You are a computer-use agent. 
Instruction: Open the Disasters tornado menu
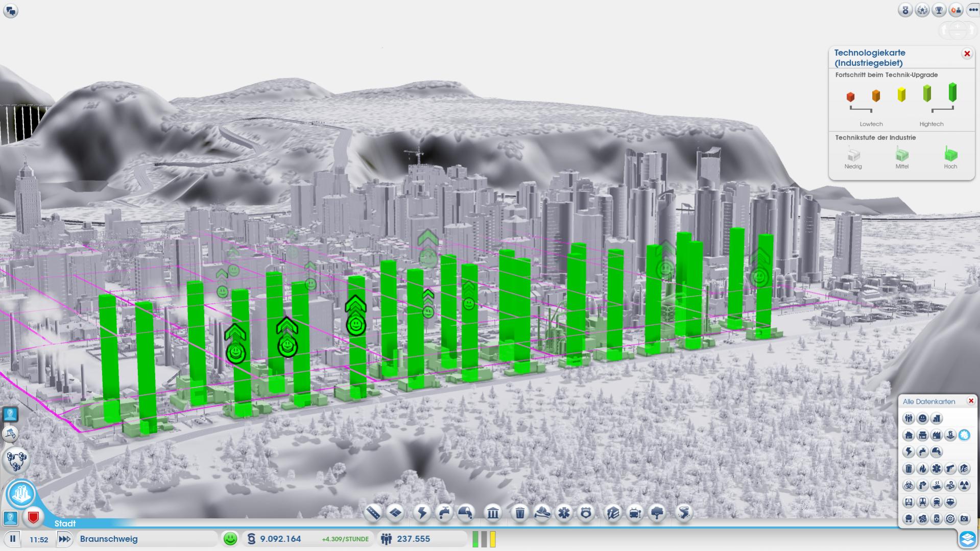pyautogui.click(x=684, y=512)
